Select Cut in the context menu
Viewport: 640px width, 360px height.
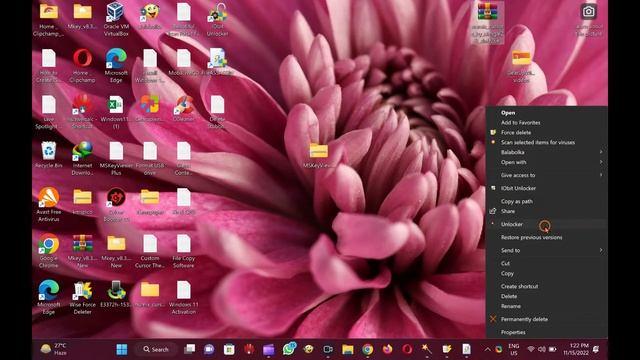tap(546, 263)
